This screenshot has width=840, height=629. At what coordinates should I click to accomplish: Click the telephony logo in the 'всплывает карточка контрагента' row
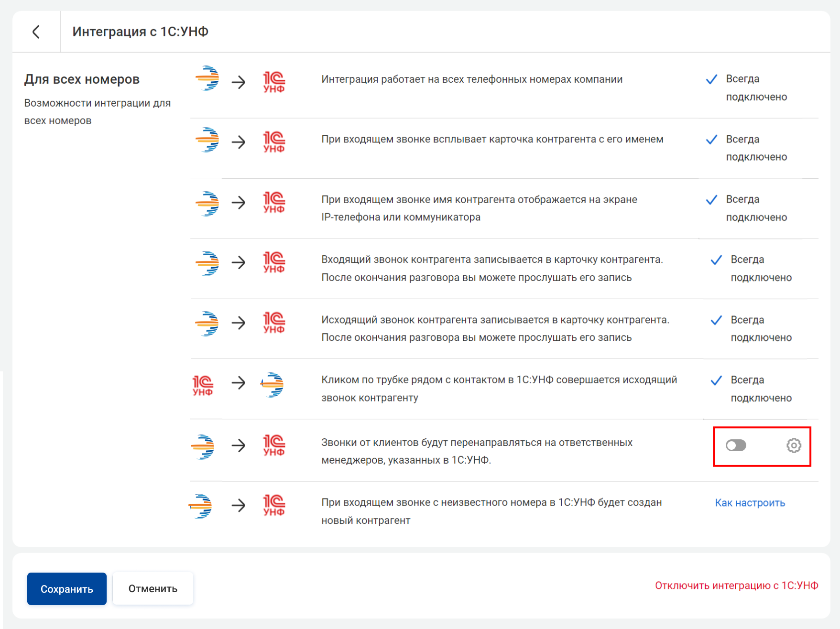tap(207, 140)
